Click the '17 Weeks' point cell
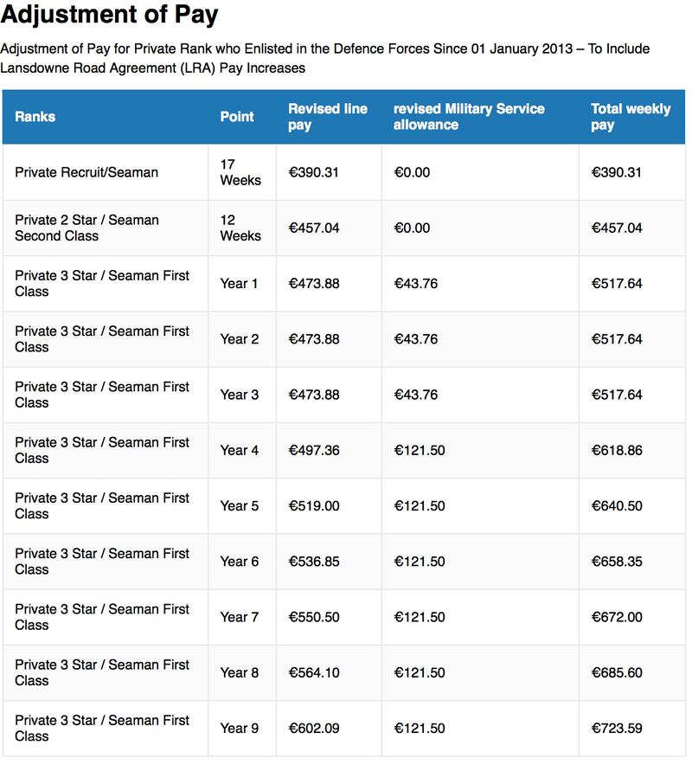The height and width of the screenshot is (784, 692). tap(240, 172)
